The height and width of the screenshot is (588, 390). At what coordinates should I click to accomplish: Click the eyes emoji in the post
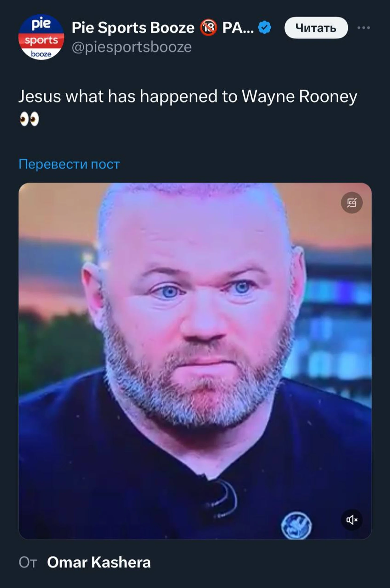(x=29, y=119)
